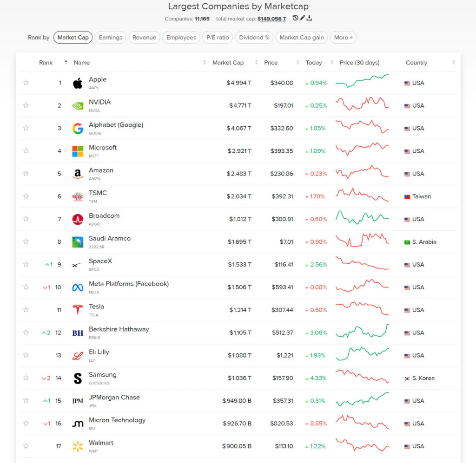Expand the More + ranking options
The height and width of the screenshot is (463, 476).
pos(344,37)
